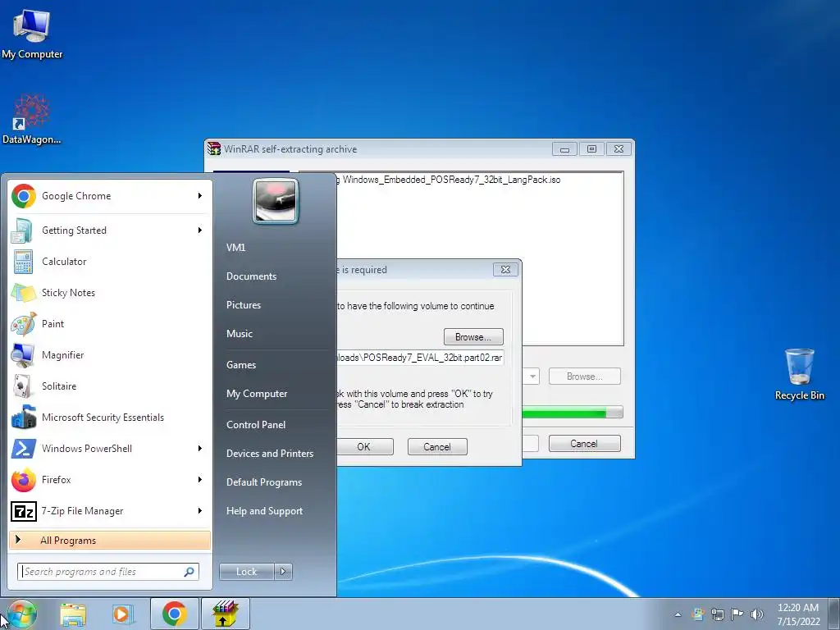Launch Getting Started from Start menu
The image size is (840, 630).
[x=110, y=231]
